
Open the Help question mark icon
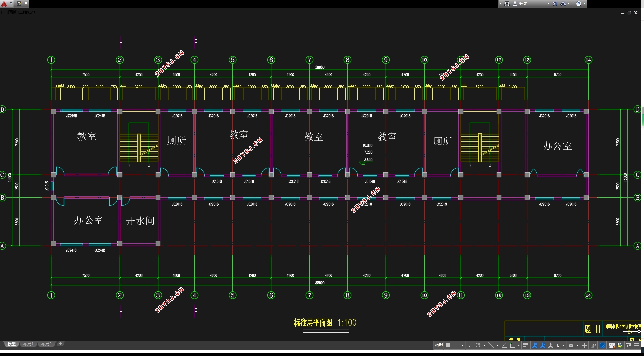[x=579, y=4]
